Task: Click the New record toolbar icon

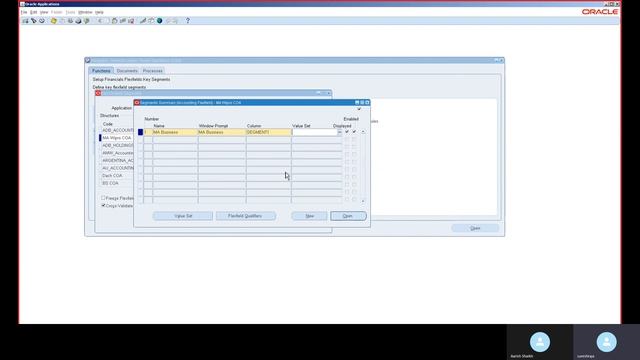Action: pyautogui.click(x=25, y=20)
